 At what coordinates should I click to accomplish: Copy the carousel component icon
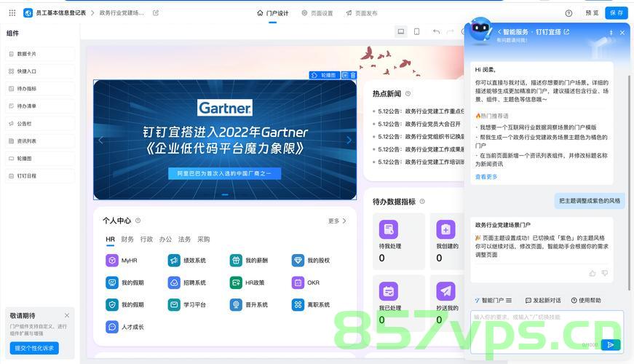[x=345, y=75]
